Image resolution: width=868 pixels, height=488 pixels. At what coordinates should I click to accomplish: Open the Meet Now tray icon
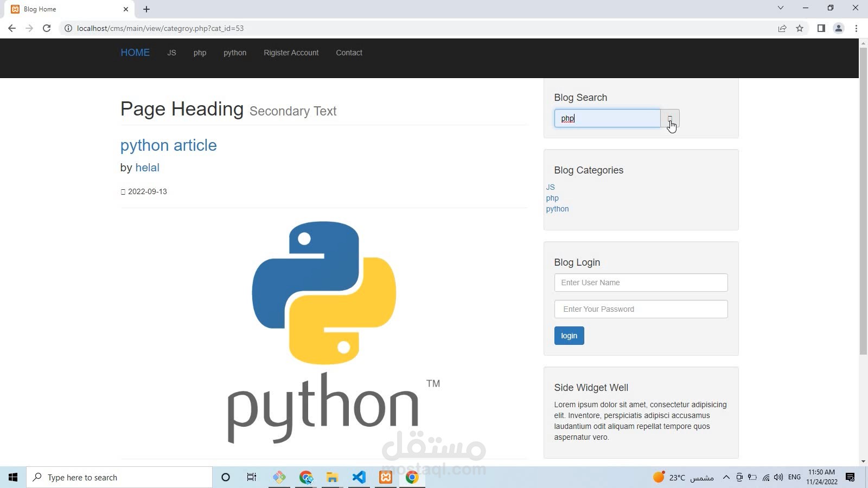pos(739,477)
